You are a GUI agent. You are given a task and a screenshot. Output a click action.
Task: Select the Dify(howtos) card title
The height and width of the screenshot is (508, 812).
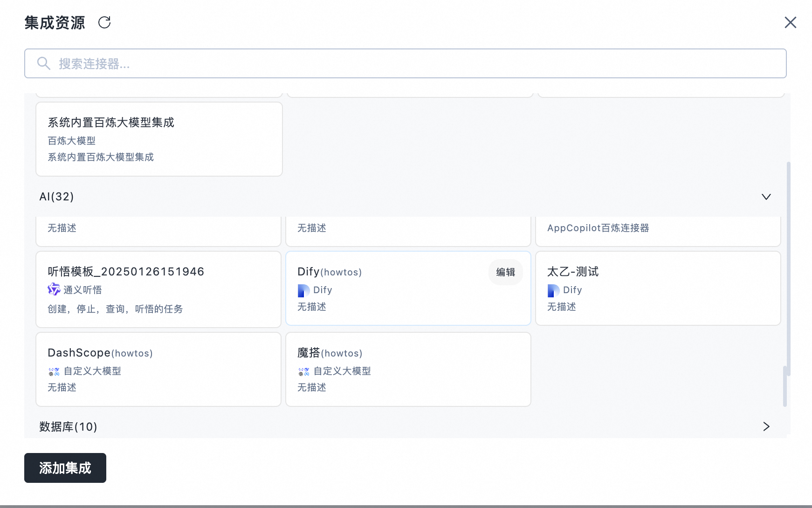click(330, 272)
